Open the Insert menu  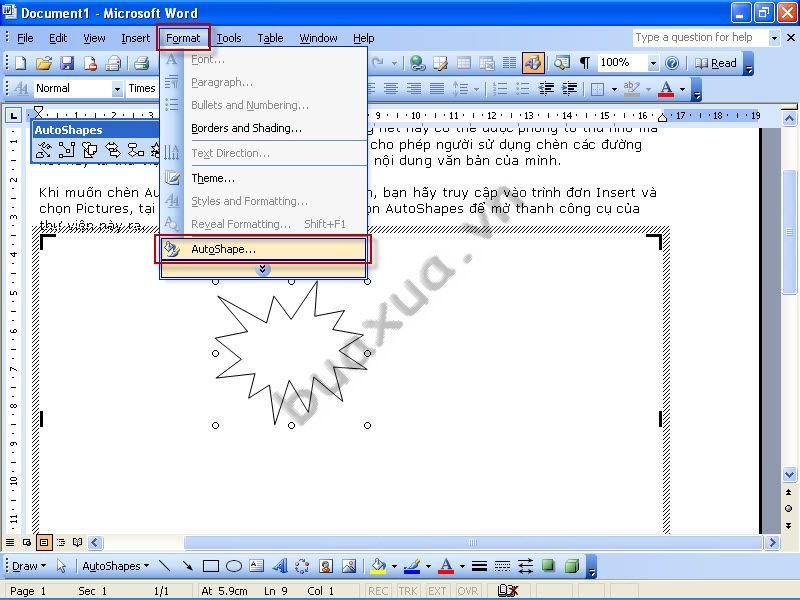coord(135,38)
